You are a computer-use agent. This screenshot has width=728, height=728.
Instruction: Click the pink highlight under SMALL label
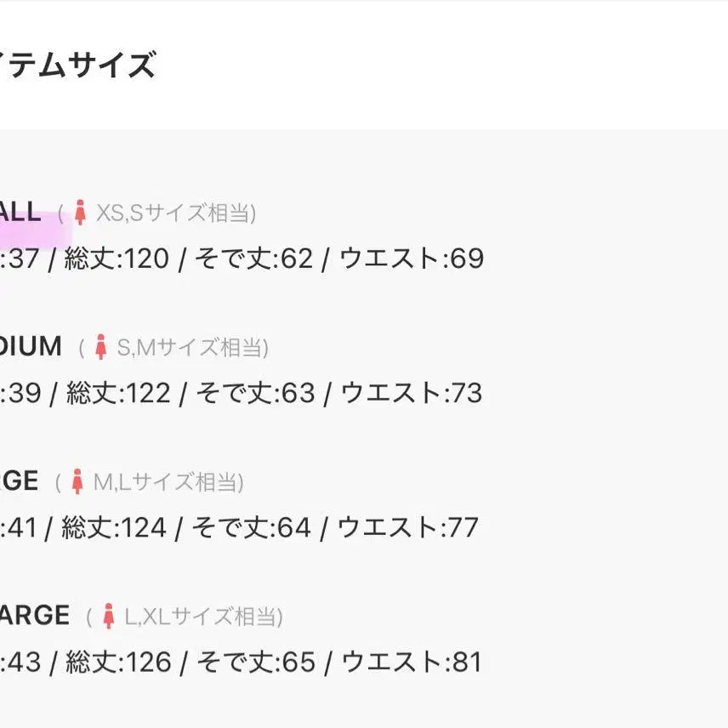34,230
